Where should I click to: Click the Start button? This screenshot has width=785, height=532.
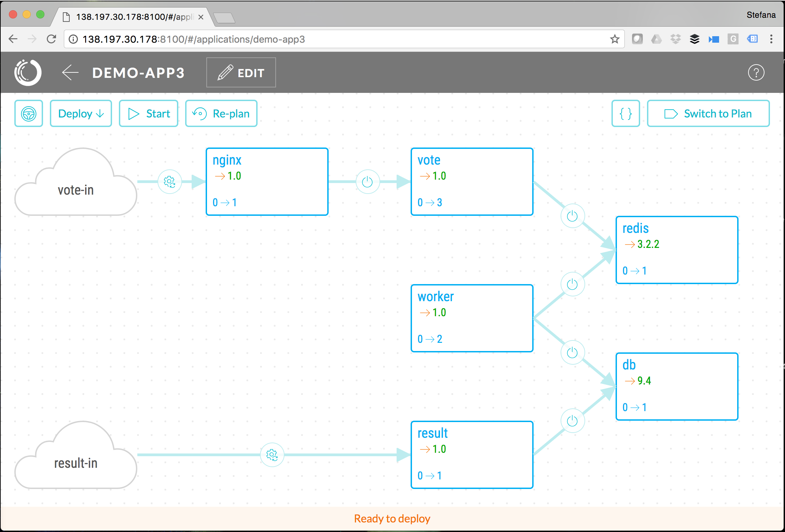point(149,114)
